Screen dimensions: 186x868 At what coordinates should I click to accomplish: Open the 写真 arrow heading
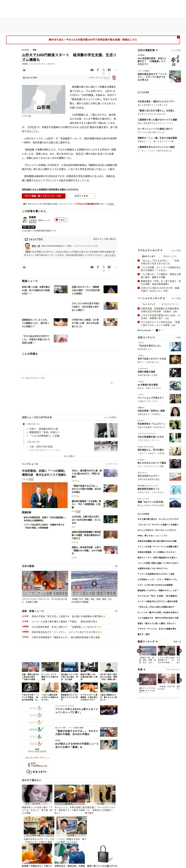[141, 670]
